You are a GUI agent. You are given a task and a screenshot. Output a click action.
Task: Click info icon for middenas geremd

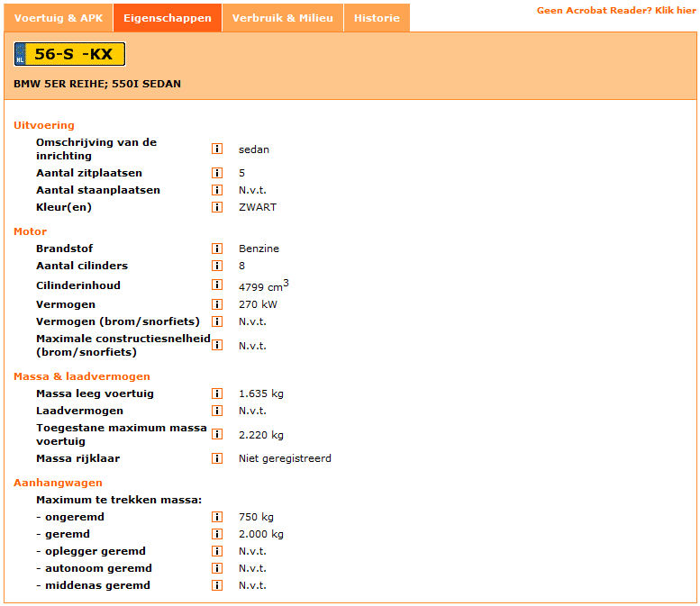pos(217,585)
